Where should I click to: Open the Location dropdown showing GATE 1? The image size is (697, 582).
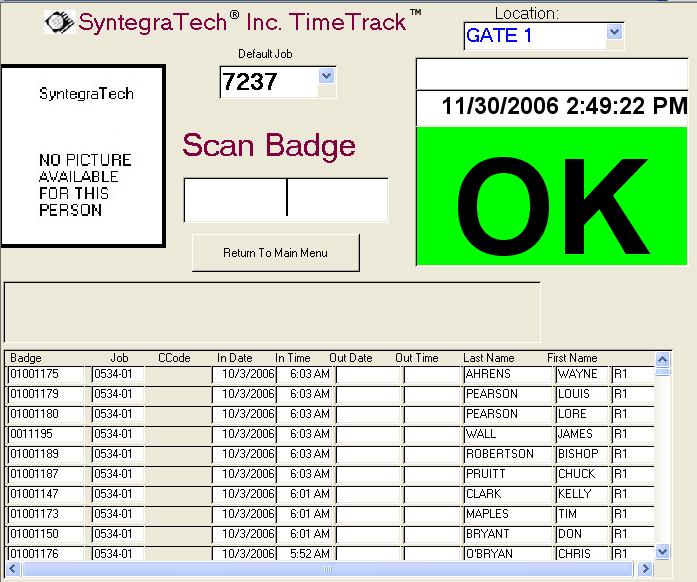pos(614,36)
